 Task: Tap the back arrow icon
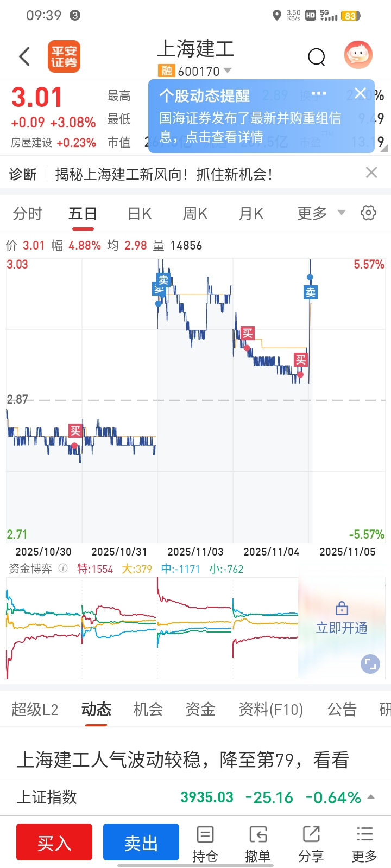pyautogui.click(x=24, y=56)
